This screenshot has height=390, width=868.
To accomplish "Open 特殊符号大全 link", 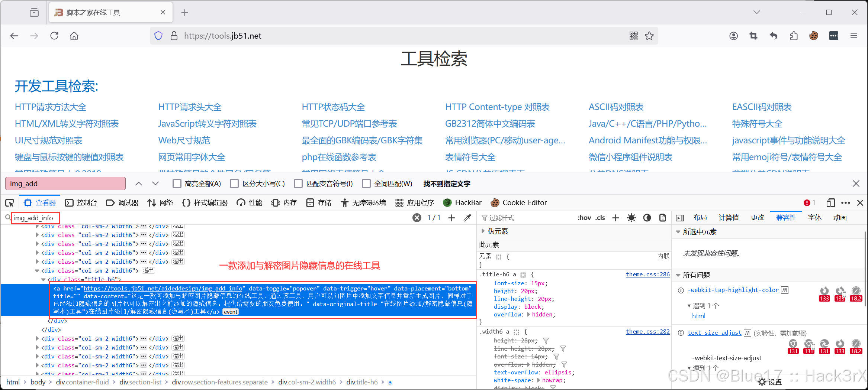I will point(757,124).
